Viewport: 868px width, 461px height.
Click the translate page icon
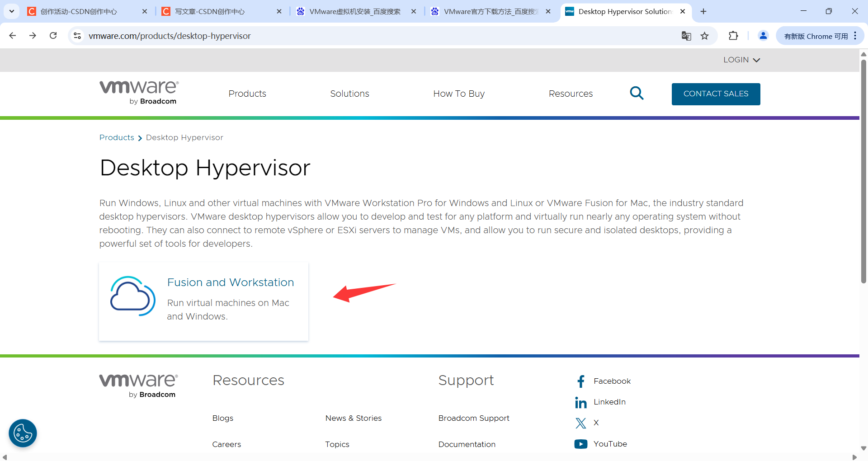click(x=686, y=36)
